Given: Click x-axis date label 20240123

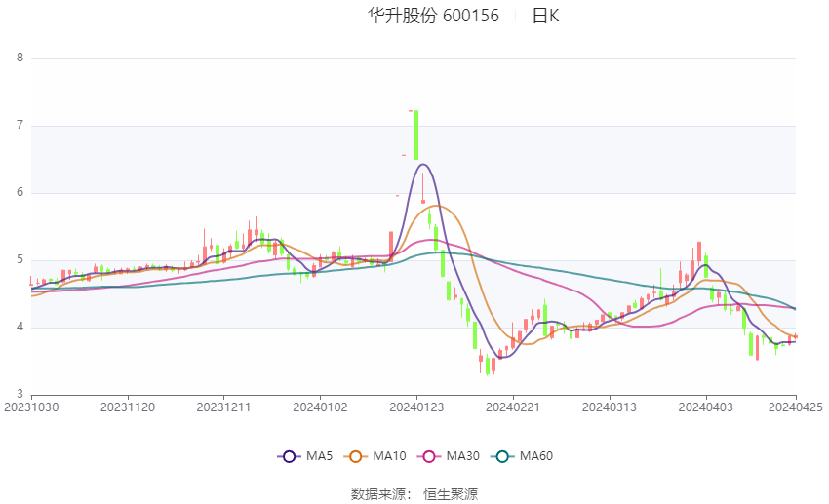Looking at the screenshot, I should click(416, 407).
